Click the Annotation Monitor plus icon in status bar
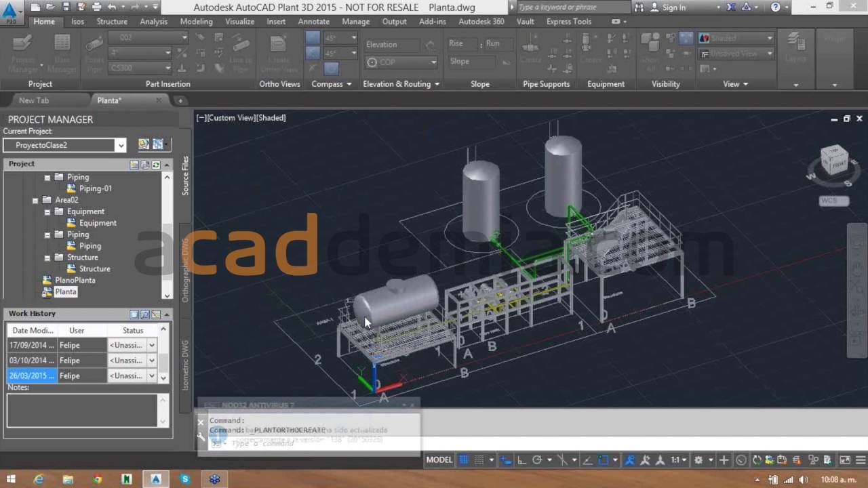Image resolution: width=868 pixels, height=488 pixels. tap(724, 460)
